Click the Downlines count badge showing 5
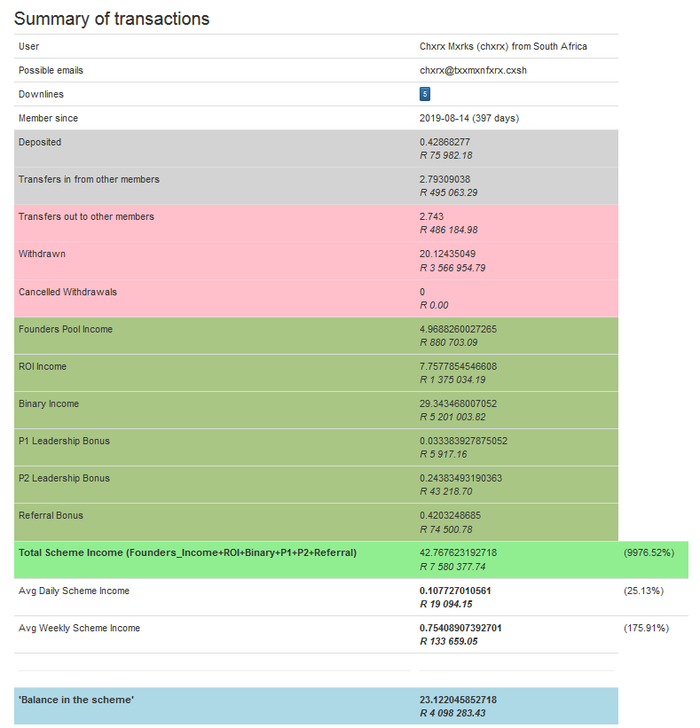Image resolution: width=700 pixels, height=728 pixels. [x=424, y=94]
